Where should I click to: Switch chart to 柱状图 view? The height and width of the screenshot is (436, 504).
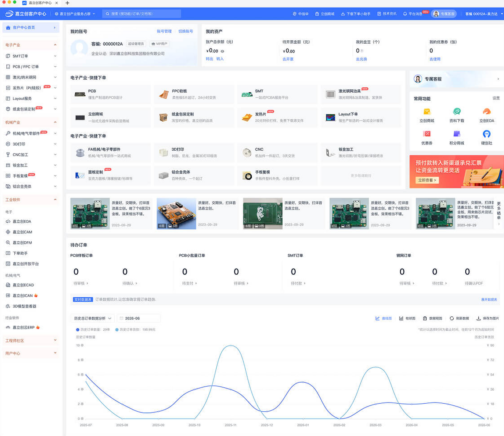407,319
